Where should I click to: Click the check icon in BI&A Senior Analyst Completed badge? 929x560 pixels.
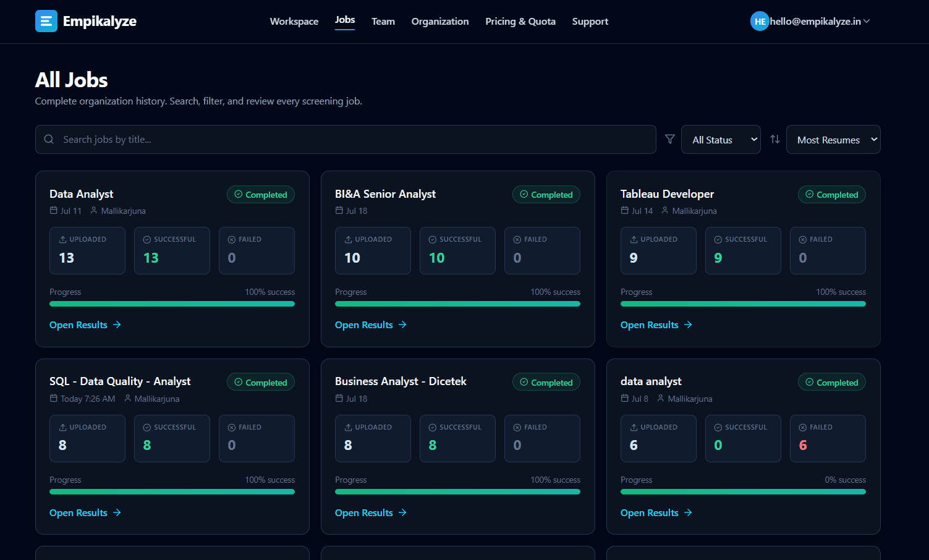tap(524, 194)
